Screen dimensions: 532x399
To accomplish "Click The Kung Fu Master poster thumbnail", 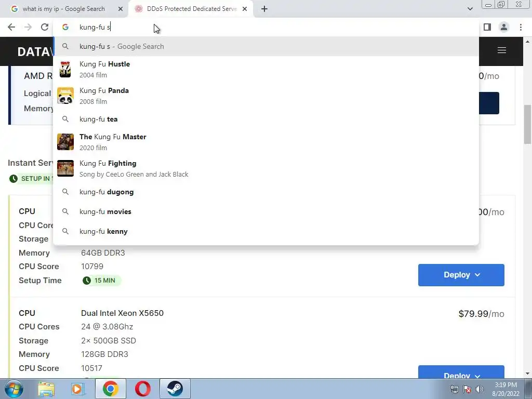I will pos(65,142).
